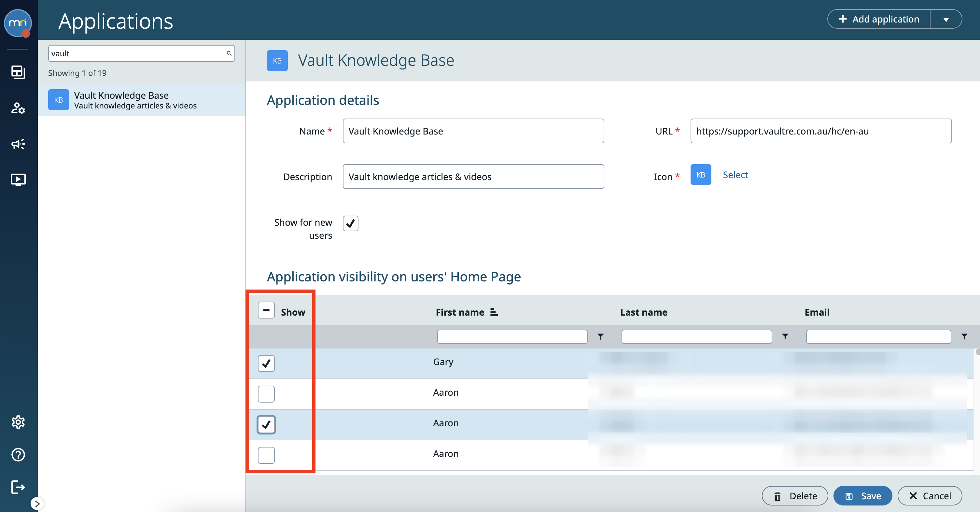Toggle the select-all Show checkbox in header
The height and width of the screenshot is (512, 980).
click(x=266, y=310)
